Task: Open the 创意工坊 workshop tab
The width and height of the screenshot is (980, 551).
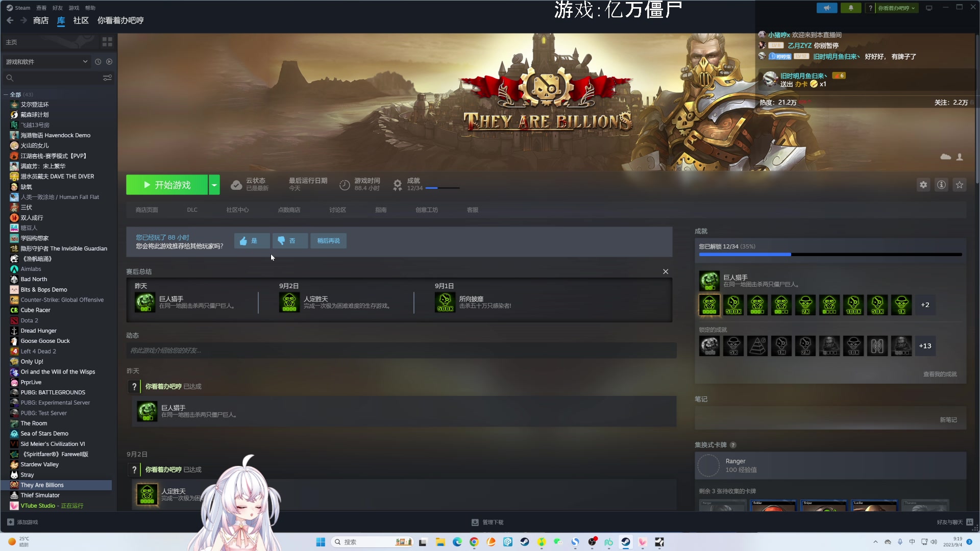Action: (426, 210)
